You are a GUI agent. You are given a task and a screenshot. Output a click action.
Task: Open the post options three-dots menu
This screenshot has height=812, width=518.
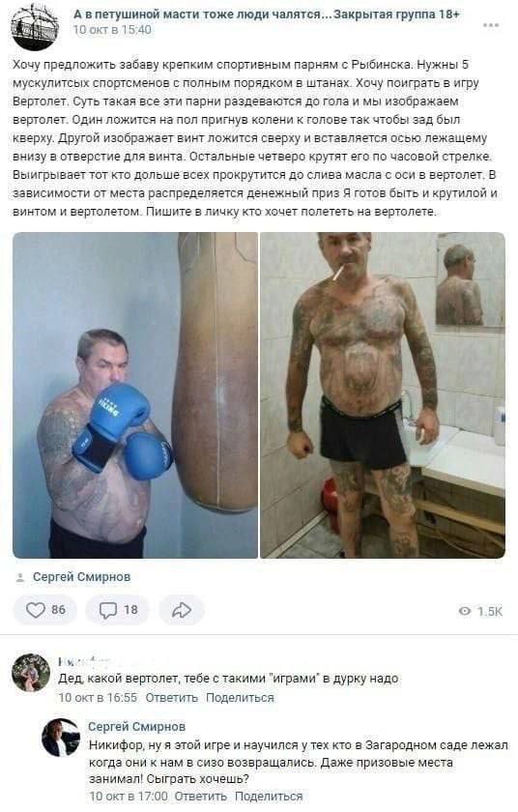pos(491,25)
